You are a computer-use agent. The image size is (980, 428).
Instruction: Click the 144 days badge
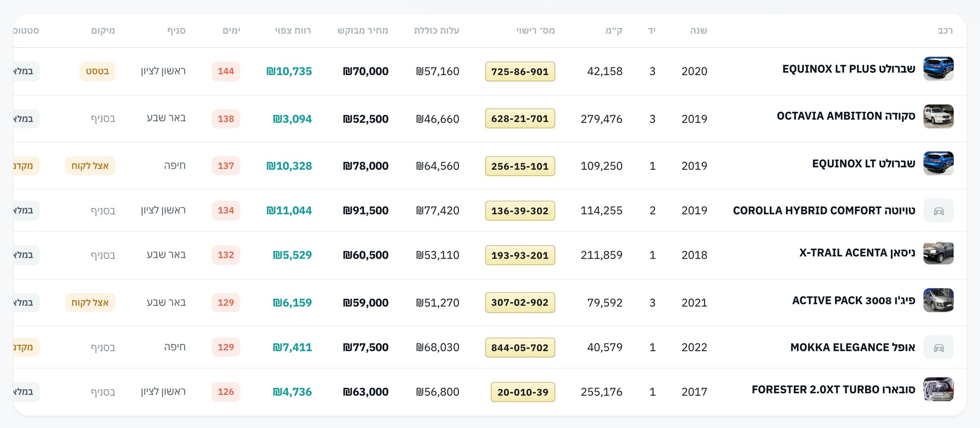[226, 71]
